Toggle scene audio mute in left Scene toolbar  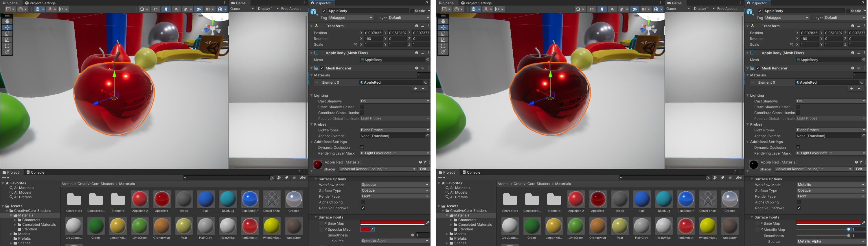tap(176, 9)
